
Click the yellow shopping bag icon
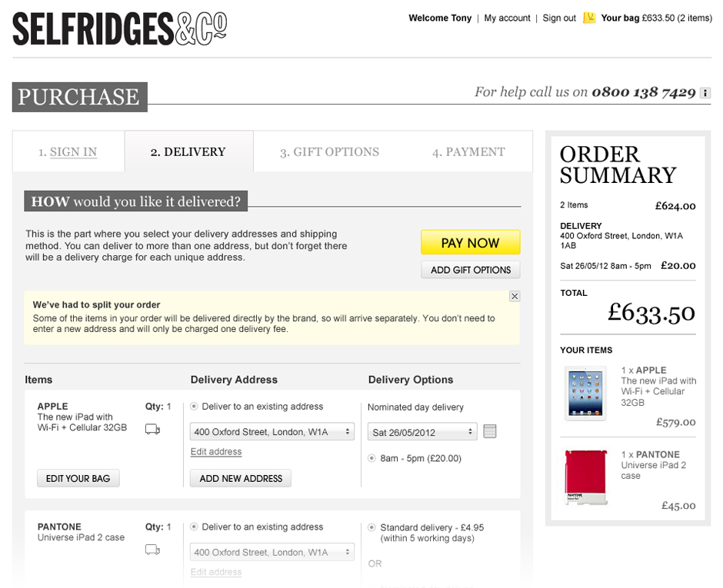(589, 18)
